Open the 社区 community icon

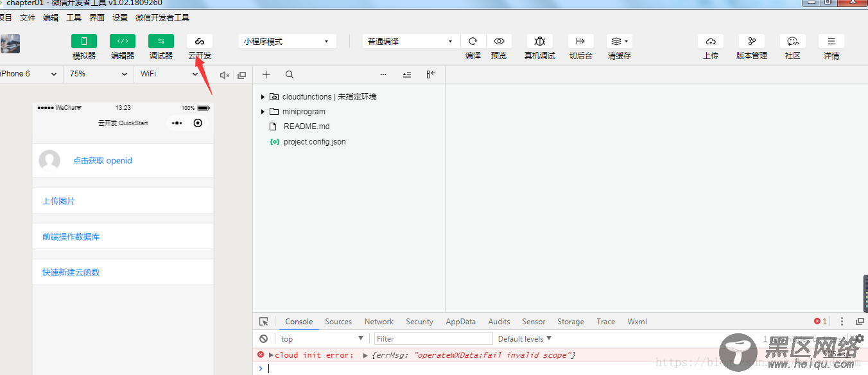tap(793, 41)
